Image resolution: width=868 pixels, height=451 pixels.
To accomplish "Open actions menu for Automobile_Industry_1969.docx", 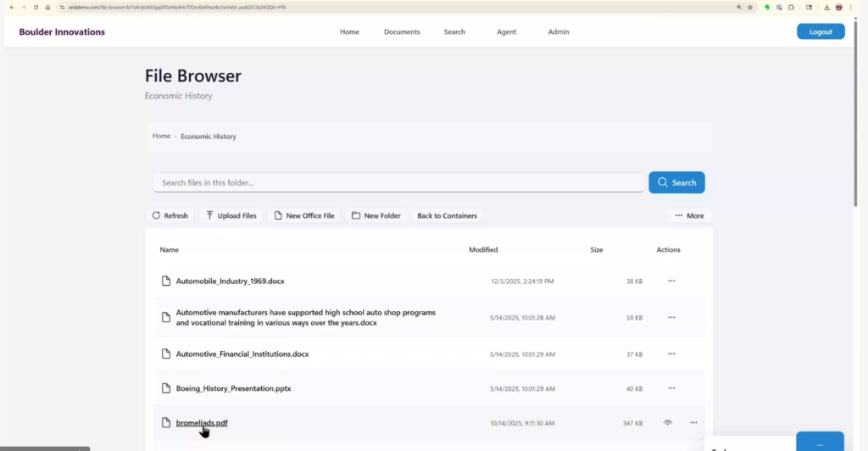I will 671,281.
